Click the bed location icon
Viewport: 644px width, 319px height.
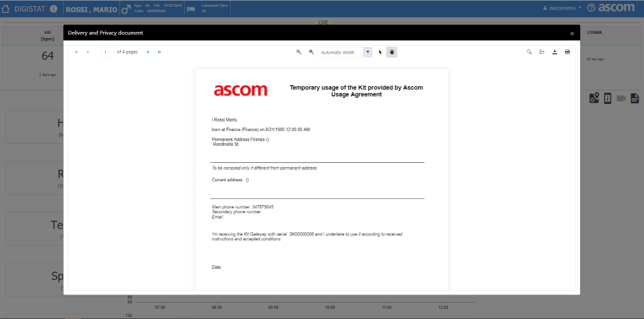pos(191,9)
